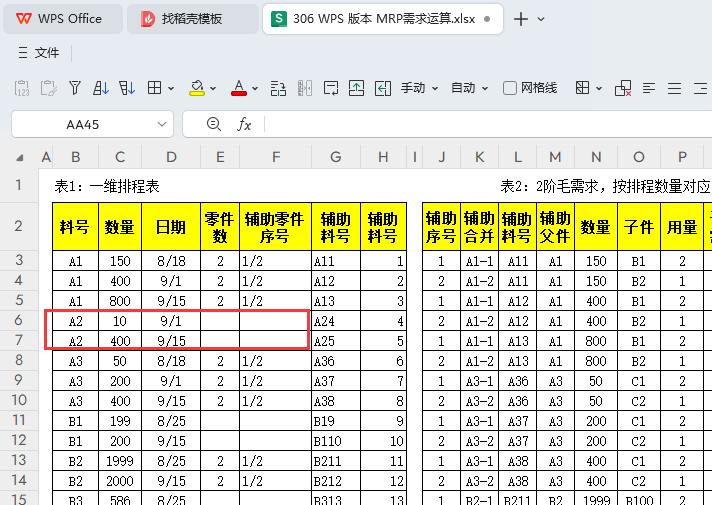Image resolution: width=712 pixels, height=505 pixels.
Task: Open the filter funnel tool
Action: pyautogui.click(x=75, y=88)
